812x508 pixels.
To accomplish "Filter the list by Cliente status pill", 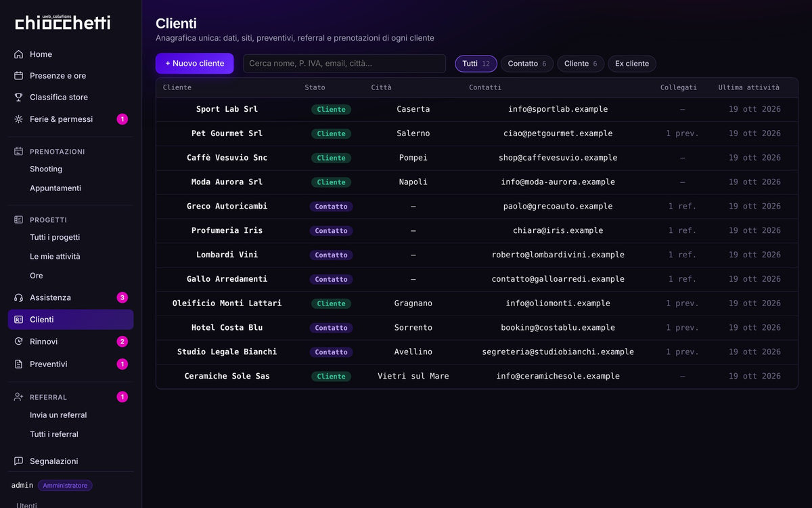I will tap(581, 64).
